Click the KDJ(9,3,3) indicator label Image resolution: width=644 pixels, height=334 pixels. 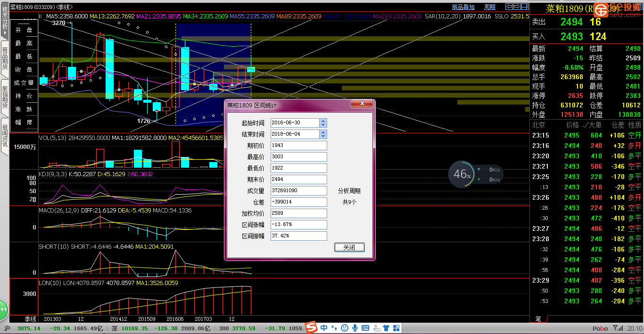53,174
